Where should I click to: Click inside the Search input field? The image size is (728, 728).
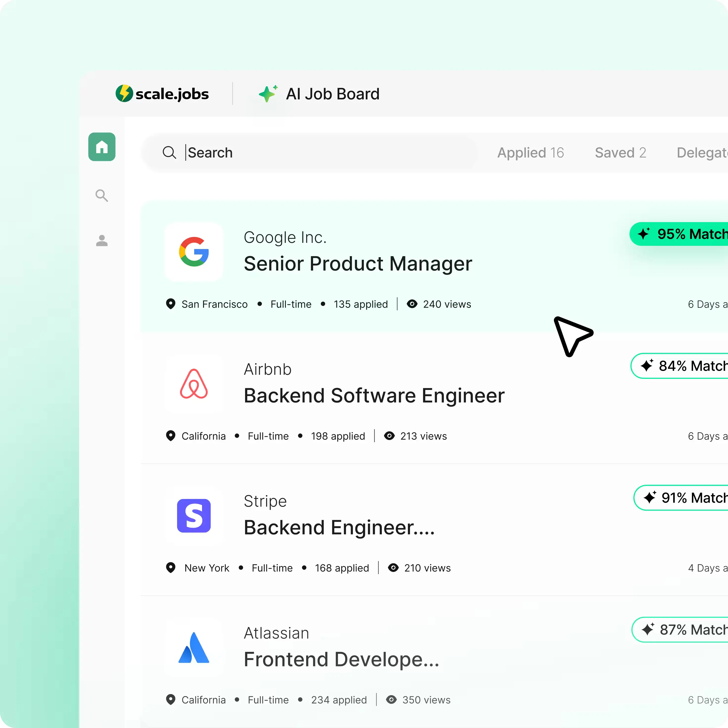(301, 153)
